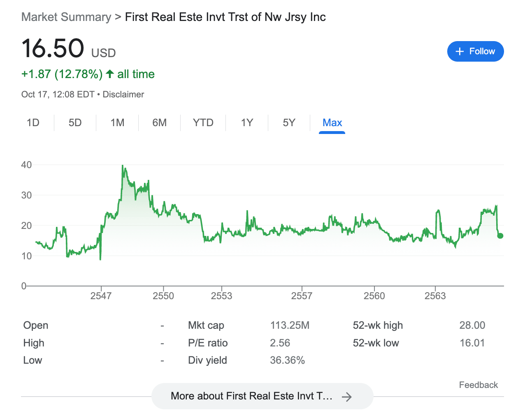This screenshot has width=525, height=420.
Task: Open the Market Summary link
Action: coord(66,17)
